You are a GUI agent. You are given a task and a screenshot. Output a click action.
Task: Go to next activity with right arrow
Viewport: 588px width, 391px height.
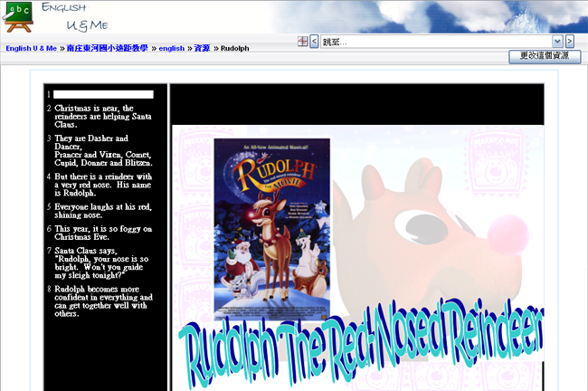tap(570, 42)
